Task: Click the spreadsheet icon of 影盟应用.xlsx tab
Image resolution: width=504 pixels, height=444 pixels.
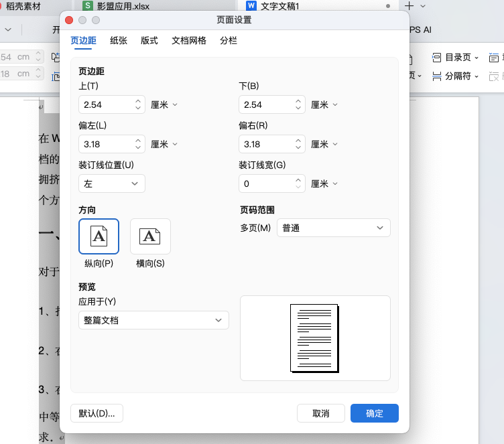Action: click(x=87, y=5)
